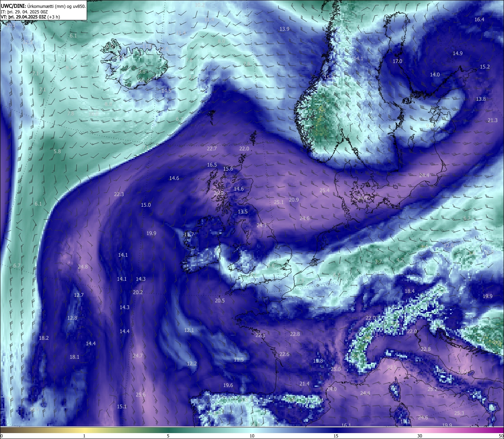504x439 pixels.
Task: Click the 'VT: þri. 29.04.2025 03Z (+3 h)' line
Action: tap(30, 17)
